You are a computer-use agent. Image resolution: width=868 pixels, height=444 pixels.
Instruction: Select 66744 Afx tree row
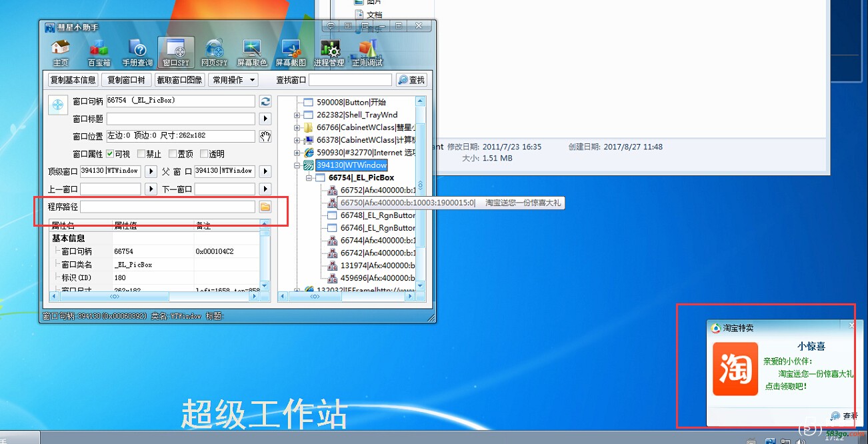[377, 240]
